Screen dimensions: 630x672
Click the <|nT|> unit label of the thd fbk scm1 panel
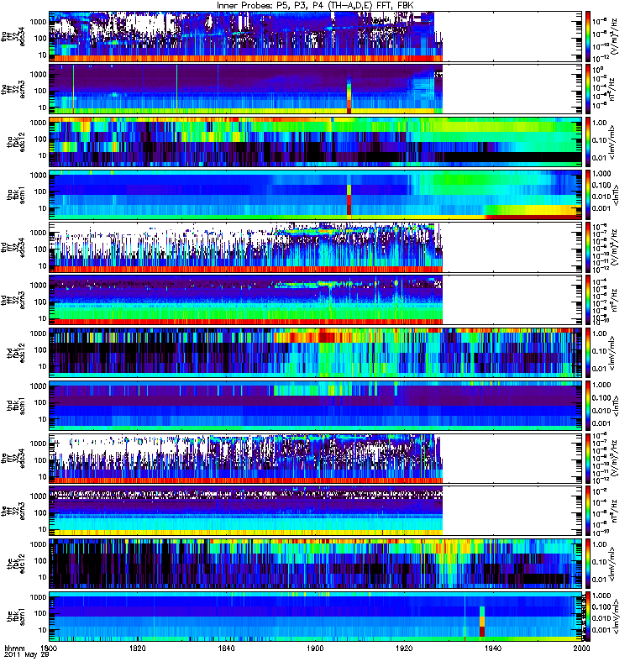coord(616,406)
